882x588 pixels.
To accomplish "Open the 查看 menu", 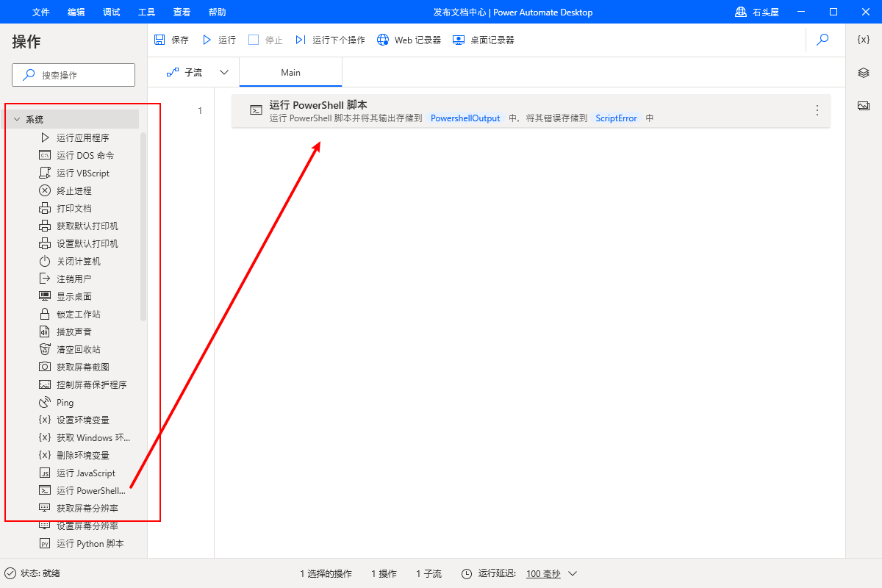I will click(x=182, y=12).
